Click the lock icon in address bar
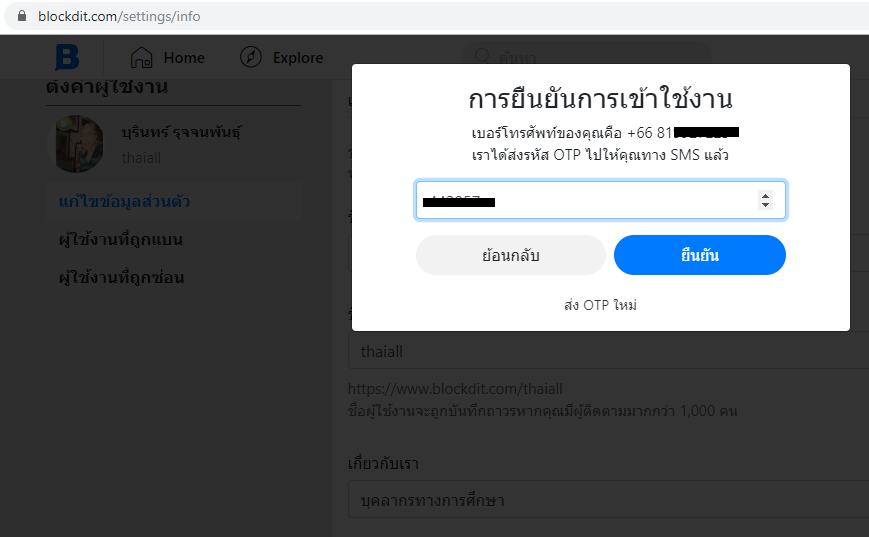 click(23, 17)
